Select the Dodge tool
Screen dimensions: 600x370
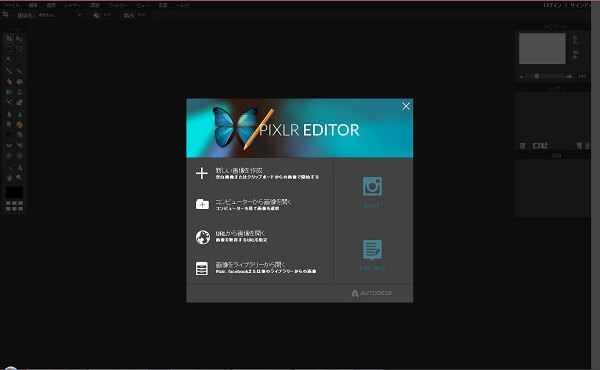(9, 135)
